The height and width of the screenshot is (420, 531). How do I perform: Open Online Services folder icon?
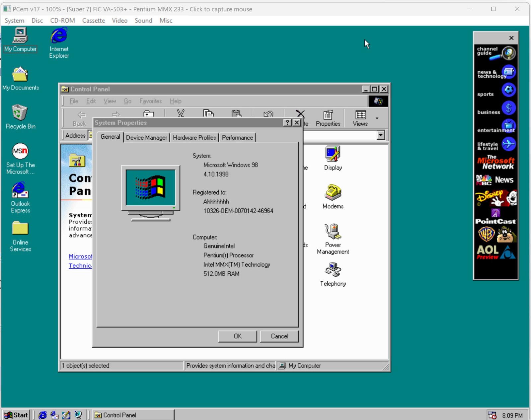point(20,237)
